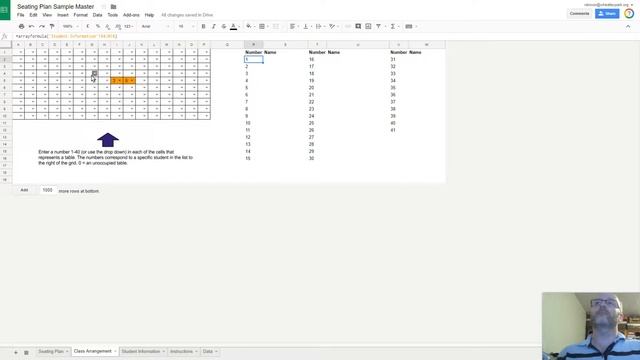Open the fill color picker
Image resolution: width=640 pixels, height=360 pixels.
pos(249,26)
